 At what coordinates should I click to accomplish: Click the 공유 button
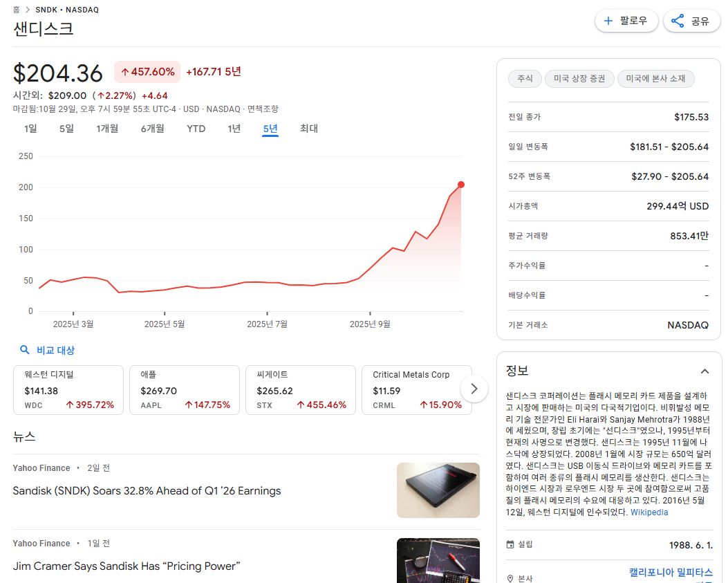692,21
